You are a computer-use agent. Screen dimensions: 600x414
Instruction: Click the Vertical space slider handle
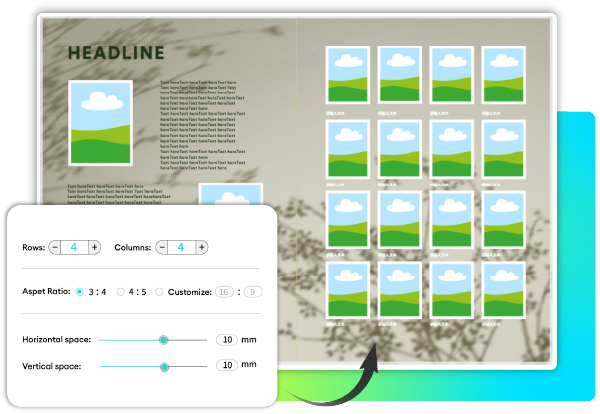click(x=165, y=366)
